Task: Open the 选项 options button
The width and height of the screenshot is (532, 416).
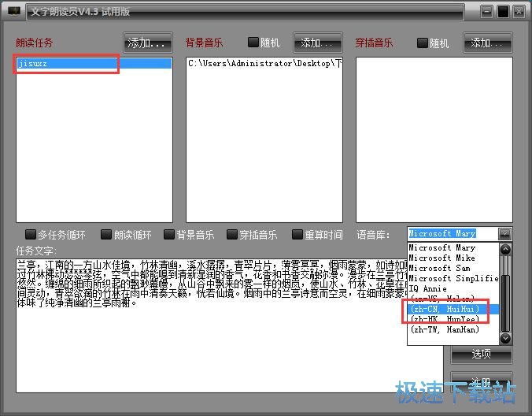Action: pyautogui.click(x=482, y=354)
